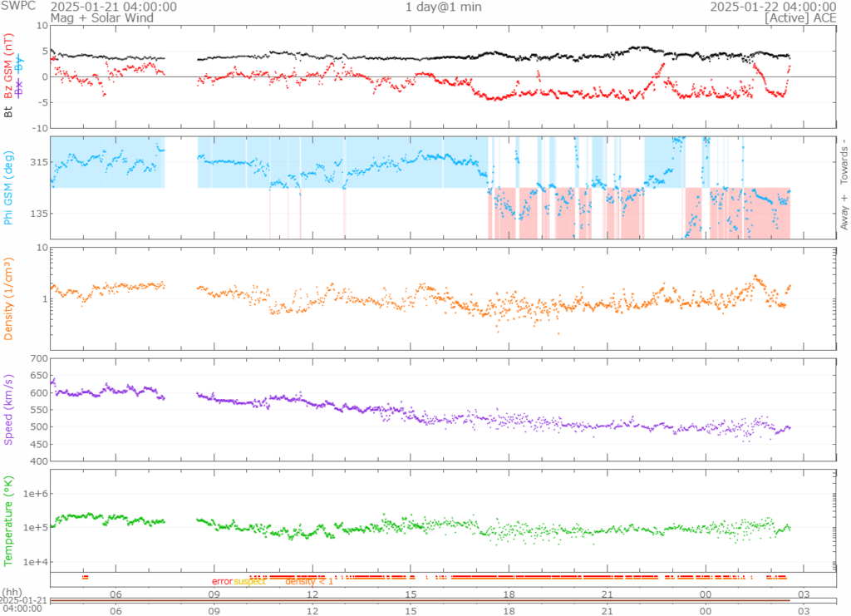Click the yellow suspect legend label

coord(249,581)
